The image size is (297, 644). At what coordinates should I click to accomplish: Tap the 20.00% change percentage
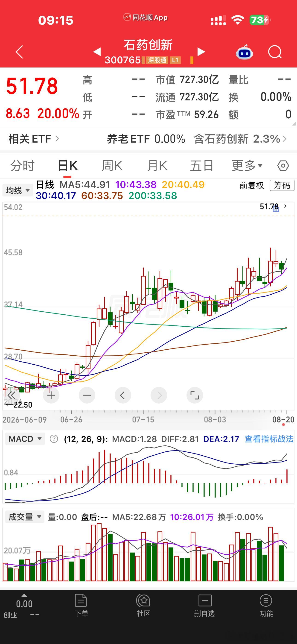pos(58,114)
